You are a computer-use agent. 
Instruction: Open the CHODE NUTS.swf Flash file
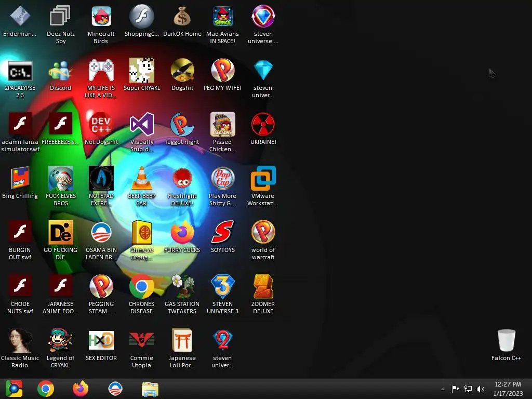tap(20, 286)
